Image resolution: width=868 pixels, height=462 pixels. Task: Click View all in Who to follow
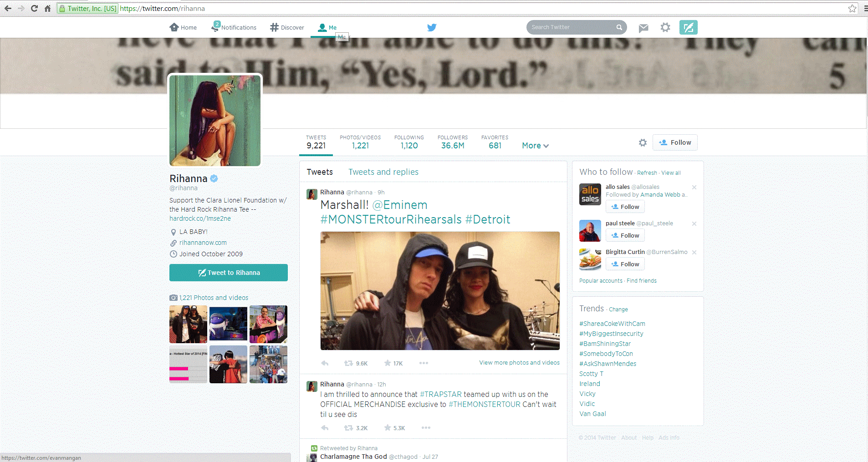coord(671,173)
